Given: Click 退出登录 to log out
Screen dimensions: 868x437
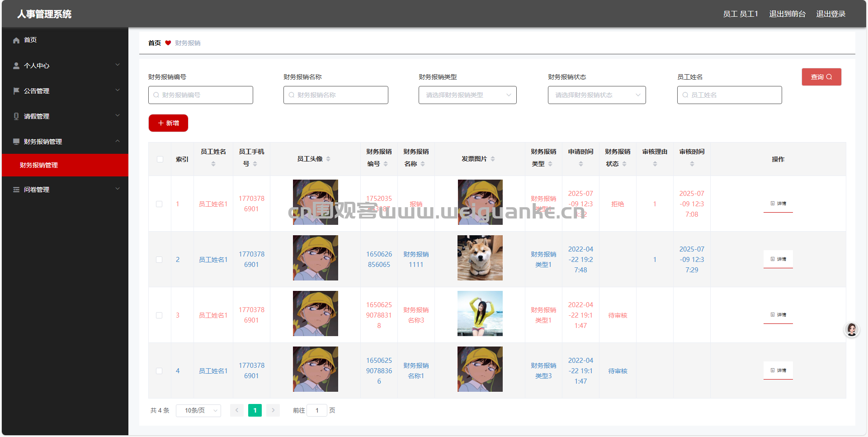Looking at the screenshot, I should (x=831, y=14).
